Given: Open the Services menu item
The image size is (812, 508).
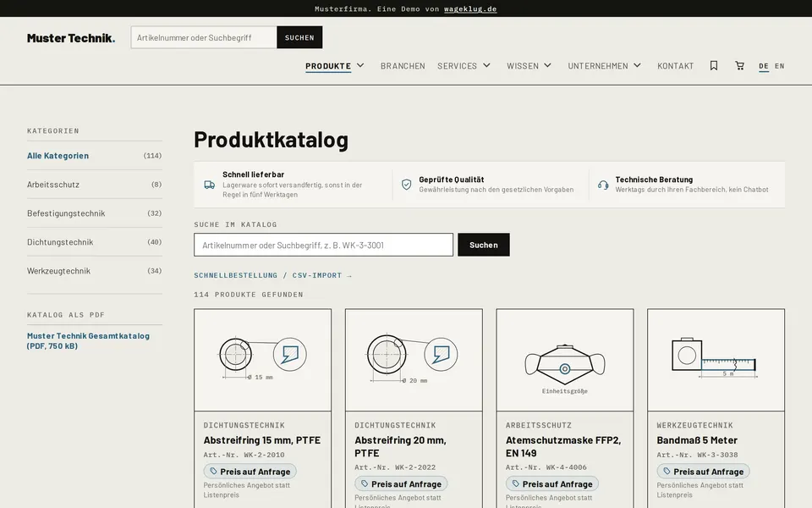Looking at the screenshot, I should (458, 66).
